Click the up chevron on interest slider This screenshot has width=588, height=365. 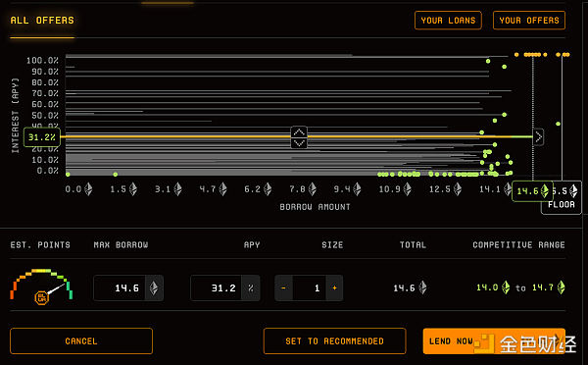point(299,131)
